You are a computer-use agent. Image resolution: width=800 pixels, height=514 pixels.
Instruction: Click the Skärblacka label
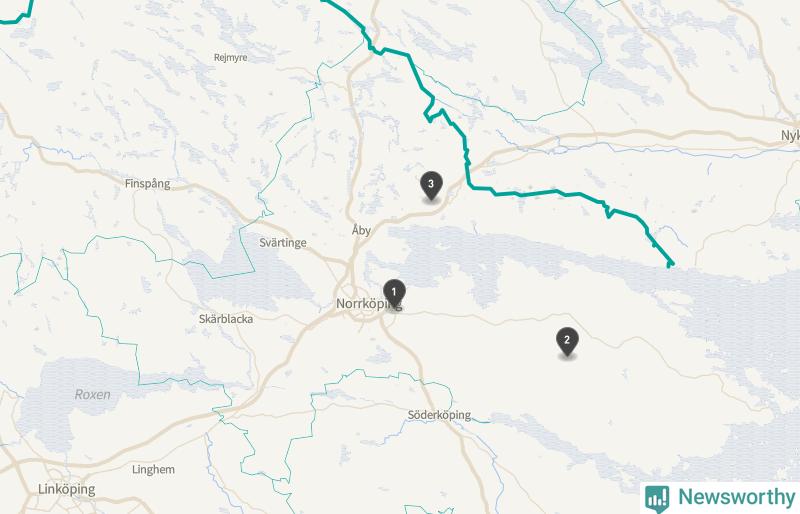[226, 319]
